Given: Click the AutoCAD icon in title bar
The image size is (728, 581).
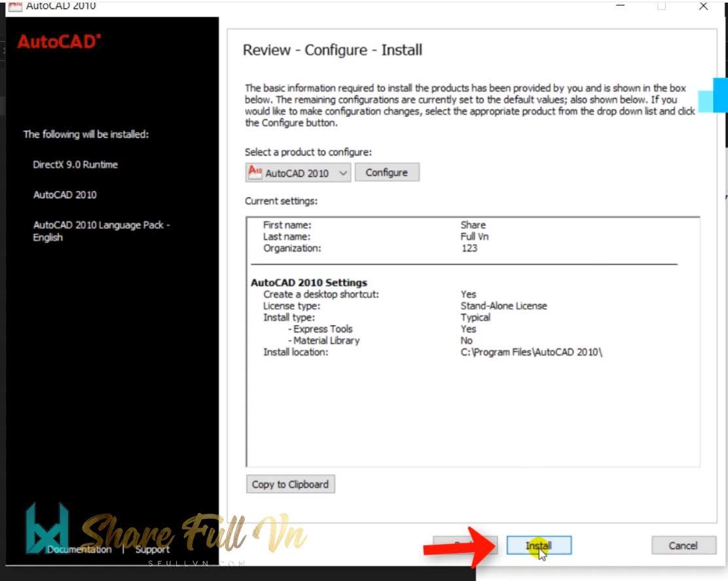Looking at the screenshot, I should 15,6.
